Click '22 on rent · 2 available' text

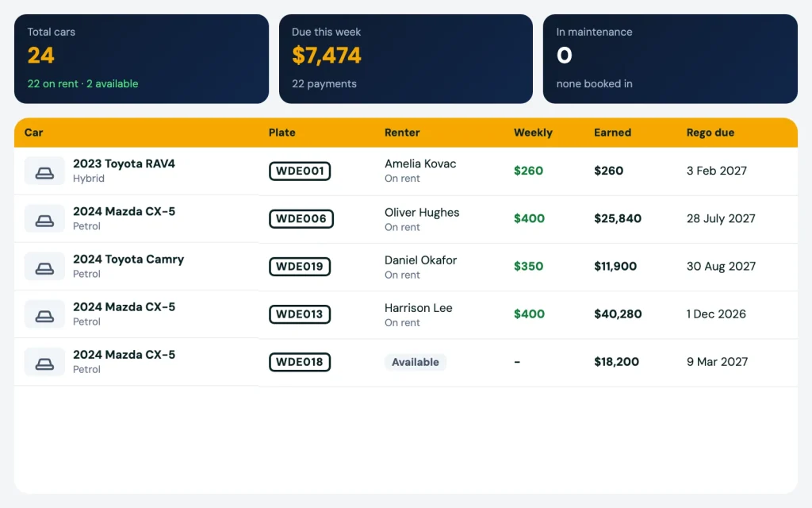(82, 84)
